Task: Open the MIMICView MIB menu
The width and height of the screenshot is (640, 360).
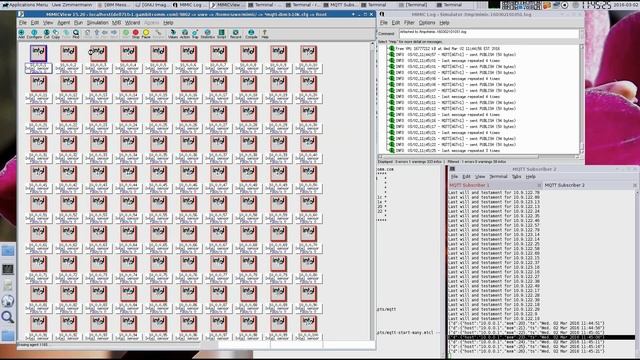Action: (116, 23)
